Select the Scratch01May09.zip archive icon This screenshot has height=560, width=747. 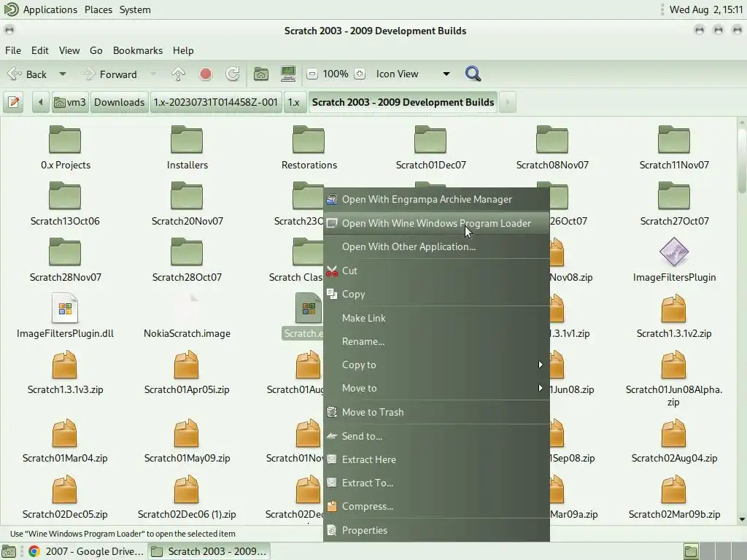pyautogui.click(x=187, y=433)
